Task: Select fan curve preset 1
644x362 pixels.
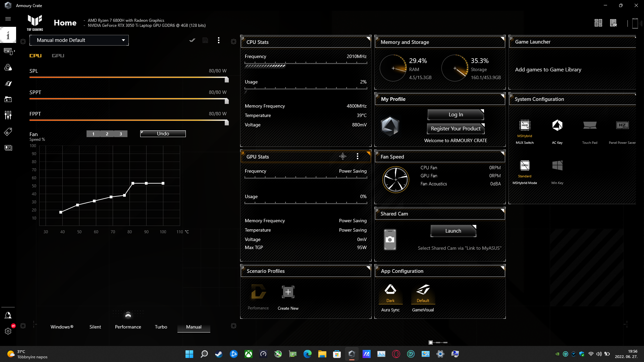Action: (93, 134)
